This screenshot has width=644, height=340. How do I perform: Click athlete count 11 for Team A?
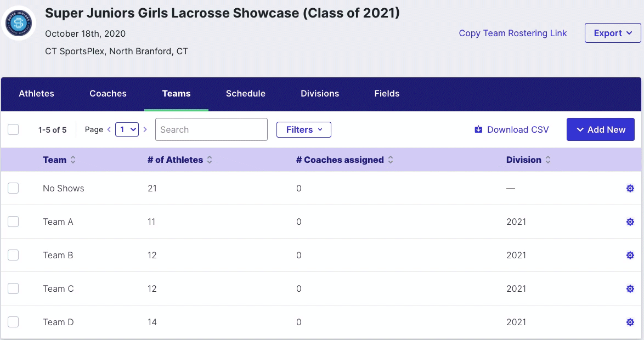coord(151,222)
